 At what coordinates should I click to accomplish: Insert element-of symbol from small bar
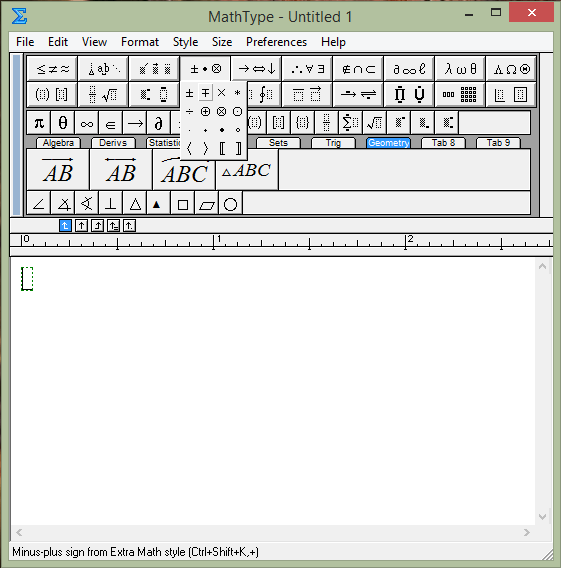pos(110,123)
